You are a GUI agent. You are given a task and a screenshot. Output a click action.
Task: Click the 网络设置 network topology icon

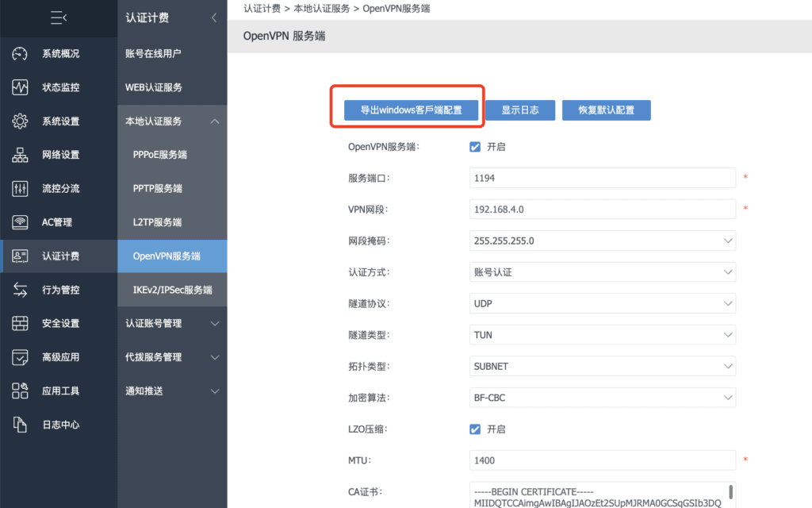tap(21, 155)
